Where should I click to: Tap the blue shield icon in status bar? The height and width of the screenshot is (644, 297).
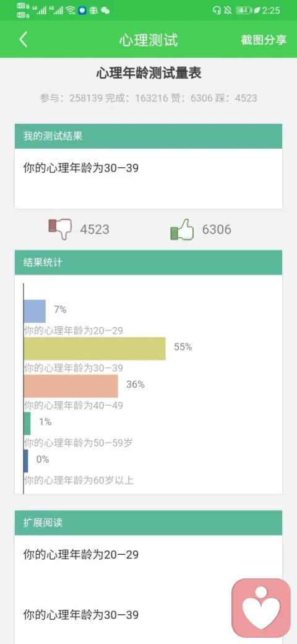(x=82, y=11)
